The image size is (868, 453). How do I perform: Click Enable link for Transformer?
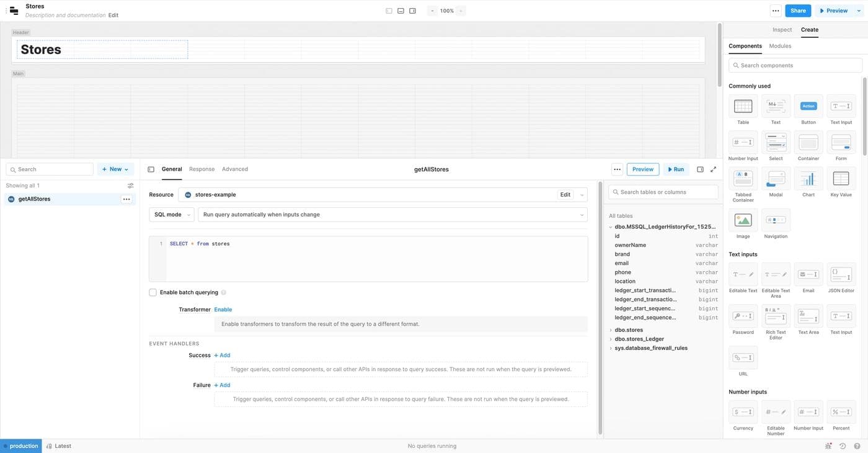click(x=223, y=310)
